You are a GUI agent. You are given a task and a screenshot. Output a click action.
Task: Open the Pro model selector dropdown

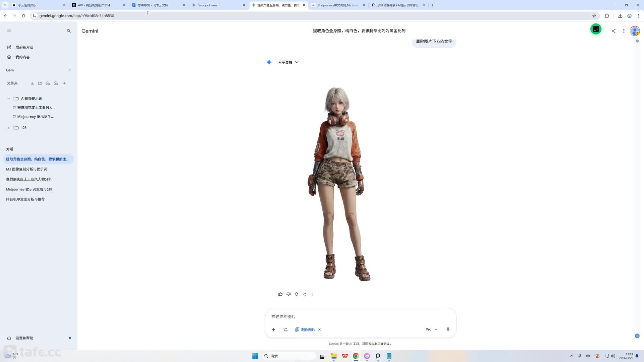click(431, 329)
